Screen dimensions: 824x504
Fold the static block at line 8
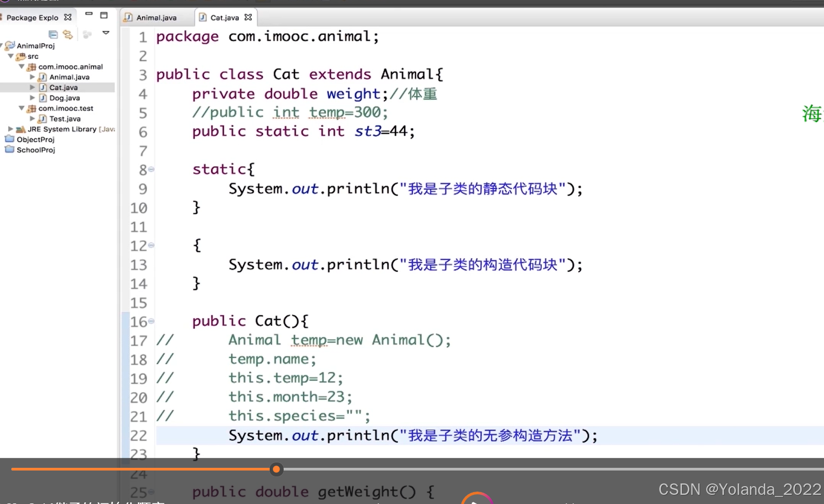[151, 169]
